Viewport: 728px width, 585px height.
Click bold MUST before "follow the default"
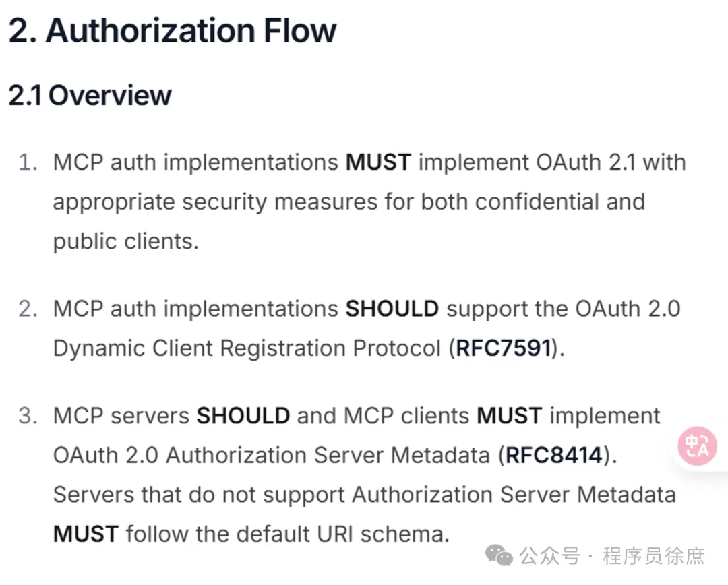[86, 534]
